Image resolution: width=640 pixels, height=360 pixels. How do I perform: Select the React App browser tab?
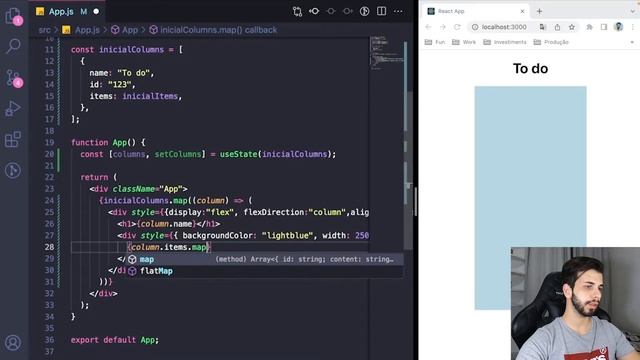point(476,11)
